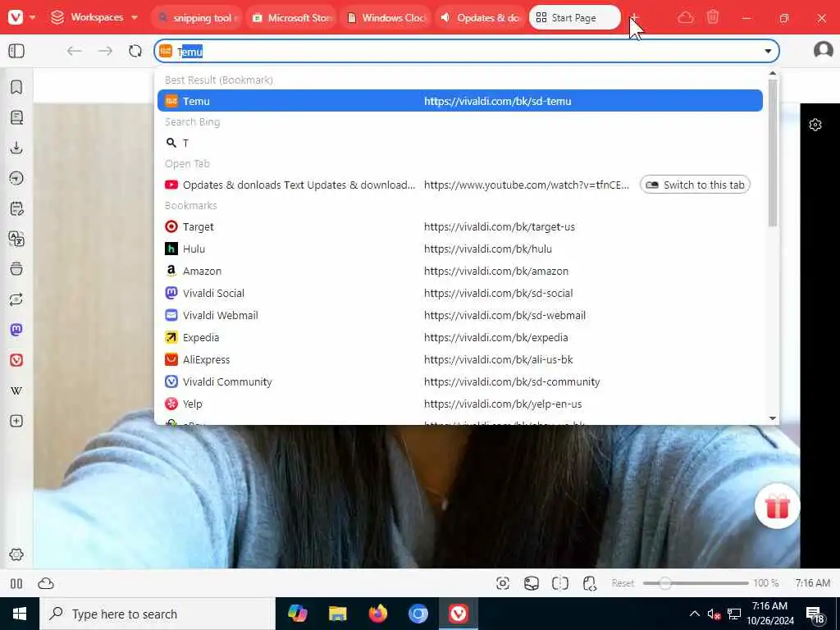
Task: Click inside the address bar field
Action: (466, 51)
